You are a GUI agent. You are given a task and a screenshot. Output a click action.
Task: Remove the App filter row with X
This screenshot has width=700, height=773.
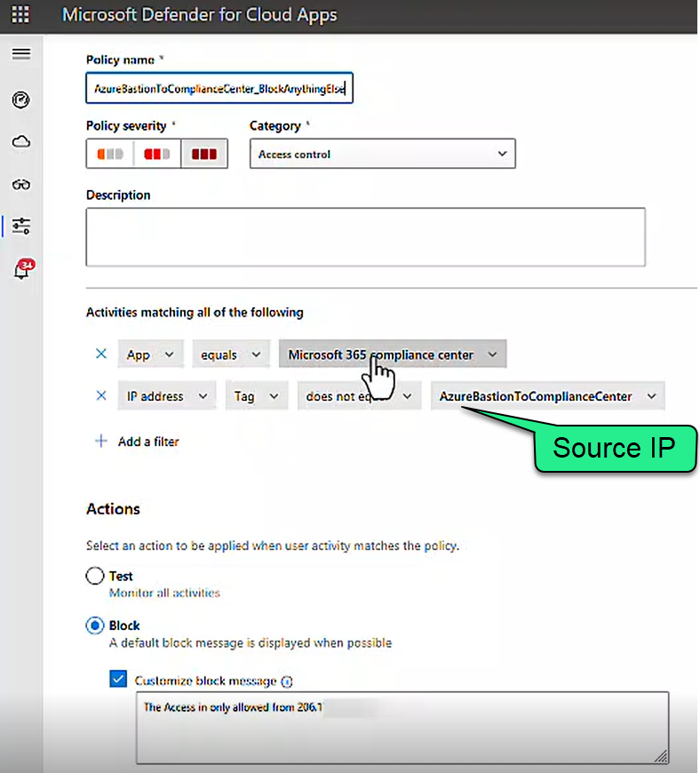tap(101, 354)
